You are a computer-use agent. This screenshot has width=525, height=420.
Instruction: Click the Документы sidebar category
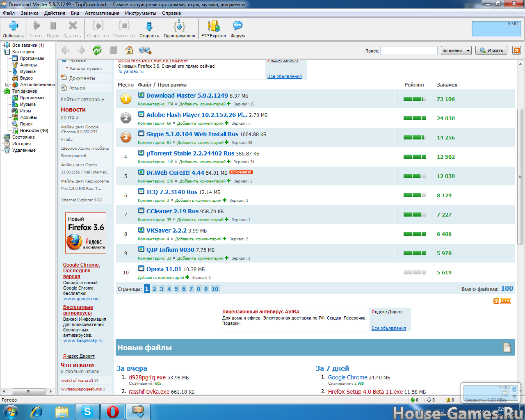(x=82, y=78)
